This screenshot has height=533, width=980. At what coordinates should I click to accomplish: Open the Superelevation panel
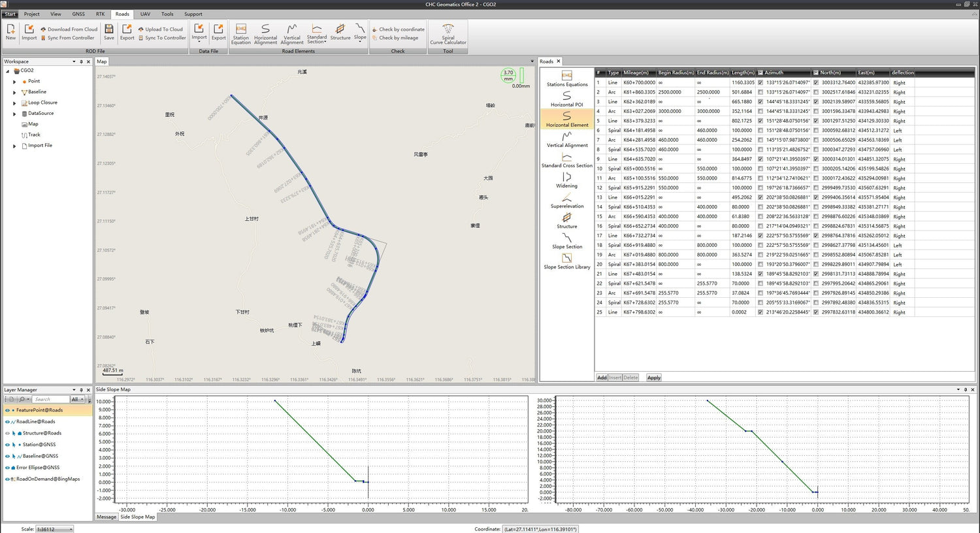tap(566, 202)
